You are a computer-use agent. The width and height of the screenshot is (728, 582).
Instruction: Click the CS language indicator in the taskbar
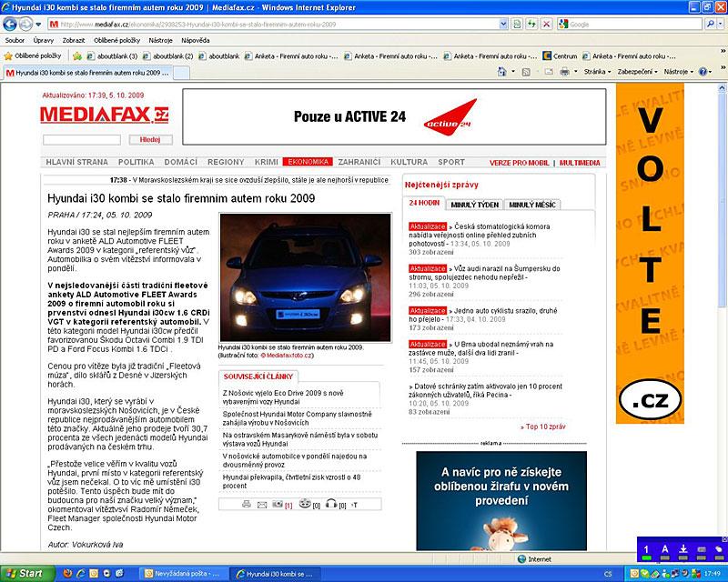[608, 574]
